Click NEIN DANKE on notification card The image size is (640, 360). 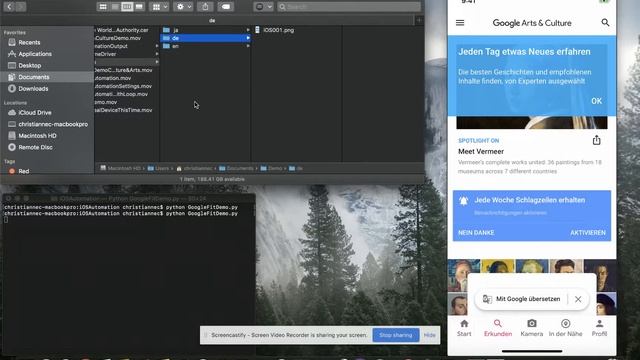pyautogui.click(x=476, y=233)
